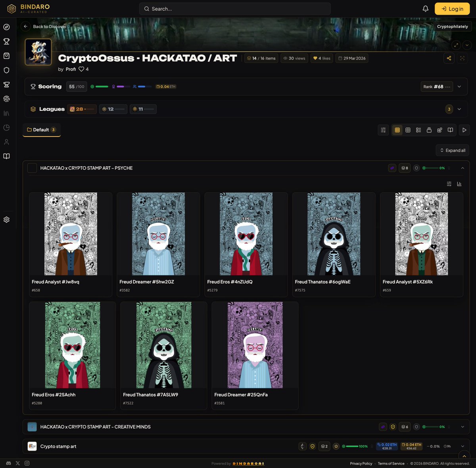Image resolution: width=476 pixels, height=468 pixels.
Task: Tick the PSYCHE section checkbox square
Action: pyautogui.click(x=32, y=168)
